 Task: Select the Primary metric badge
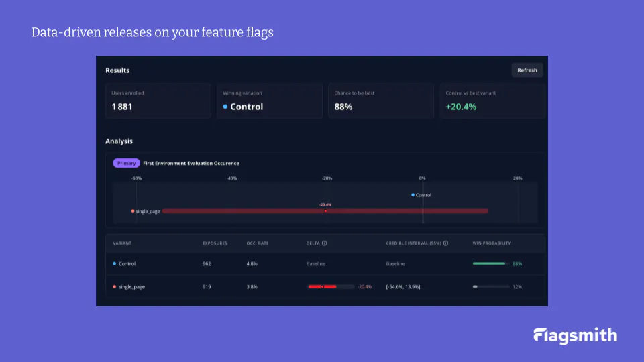(126, 163)
